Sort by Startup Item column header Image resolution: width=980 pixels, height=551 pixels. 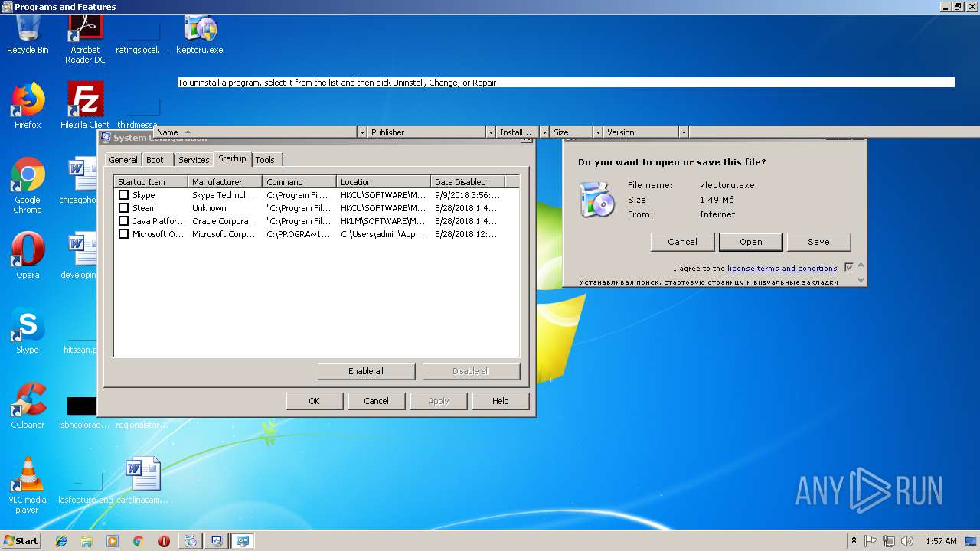(151, 182)
